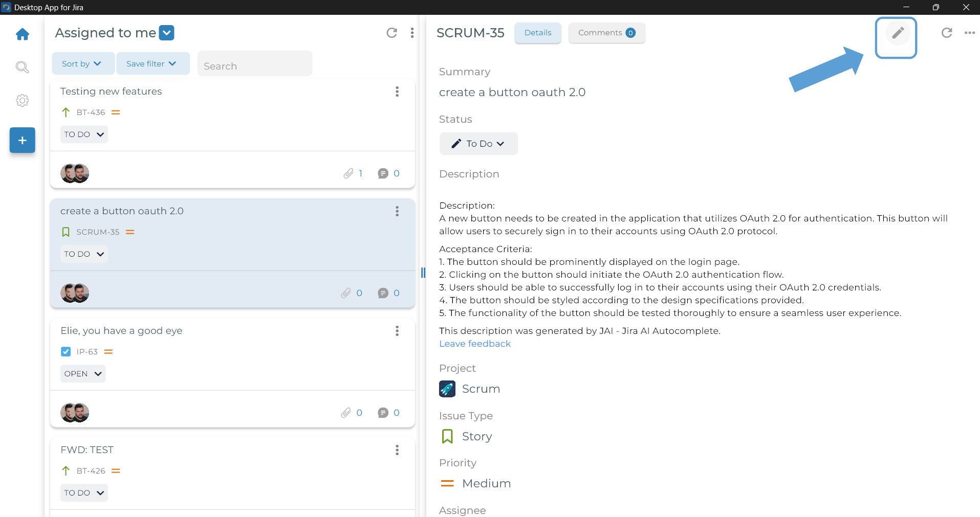The height and width of the screenshot is (517, 980).
Task: Click the Leave feedback link
Action: tap(474, 344)
